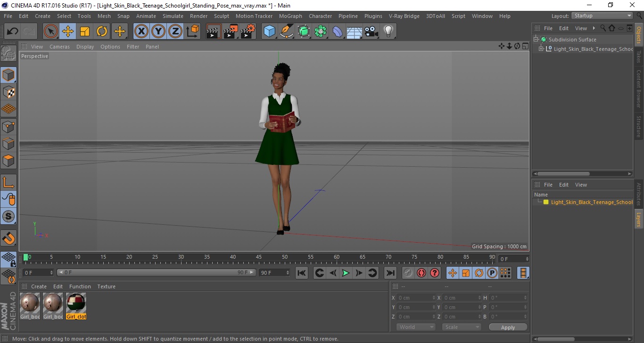
Task: Select Polygons mode icon
Action: click(8, 160)
